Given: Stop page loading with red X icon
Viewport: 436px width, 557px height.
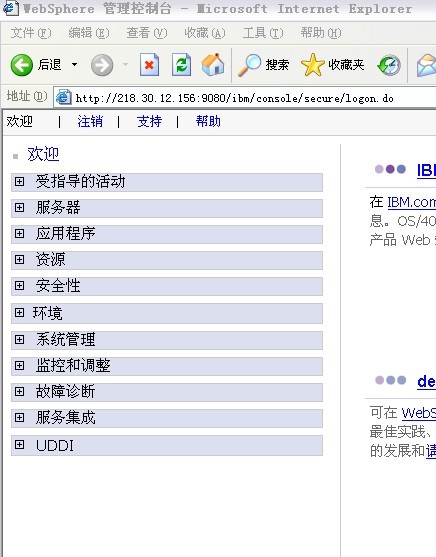Looking at the screenshot, I should [149, 65].
